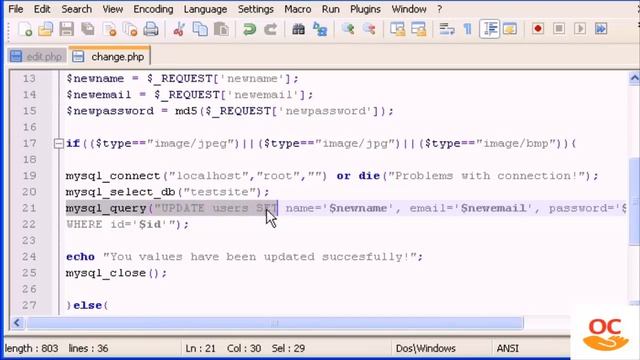Click the user defined language icon

(x=510, y=29)
